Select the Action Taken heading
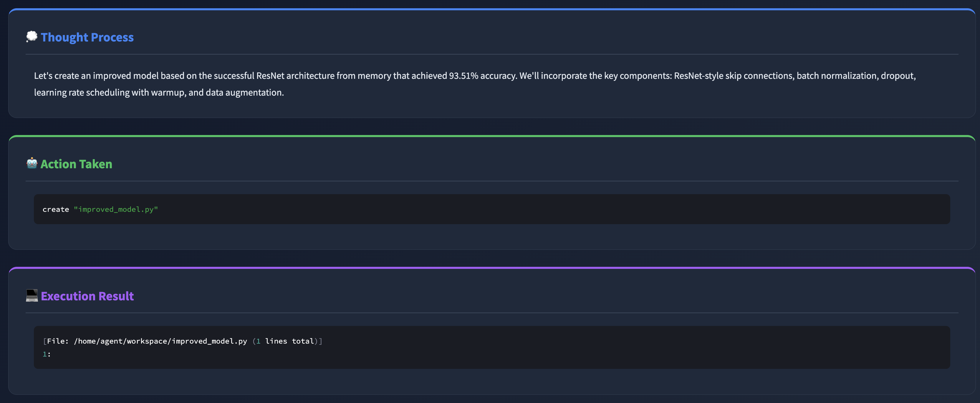 point(76,164)
